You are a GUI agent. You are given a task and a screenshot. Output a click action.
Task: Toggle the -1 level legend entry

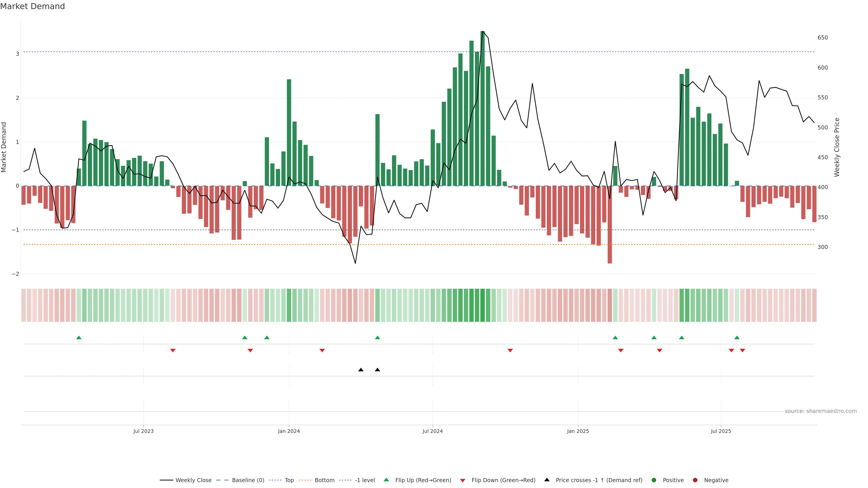pos(365,480)
